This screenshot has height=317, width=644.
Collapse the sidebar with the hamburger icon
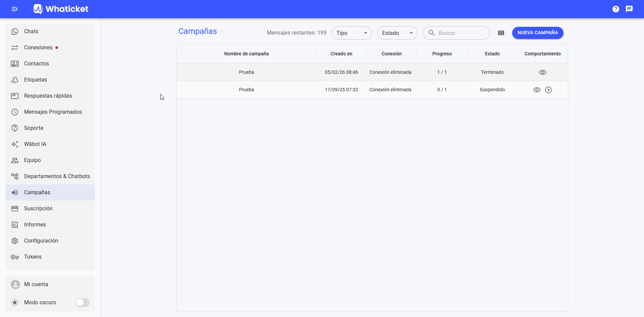point(15,9)
